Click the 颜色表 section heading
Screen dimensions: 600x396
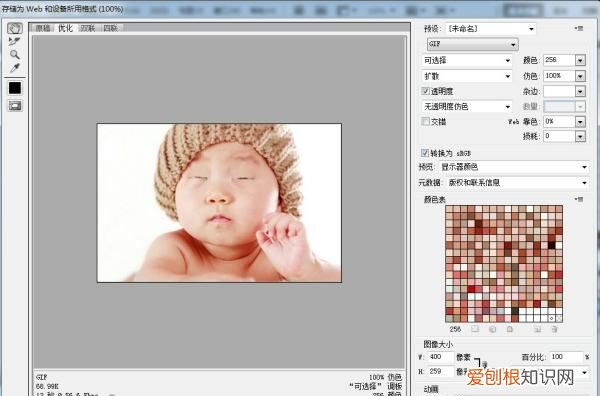[x=435, y=199]
